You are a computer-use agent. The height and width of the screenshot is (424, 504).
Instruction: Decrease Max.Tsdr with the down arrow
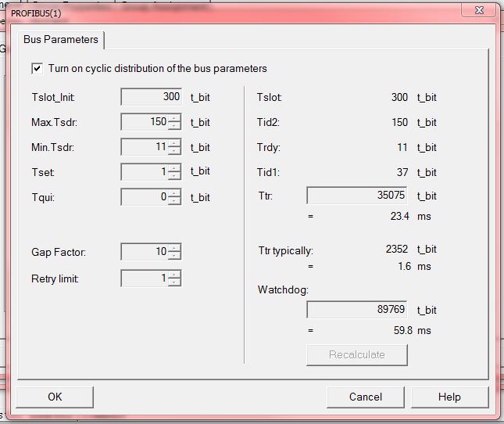(174, 126)
